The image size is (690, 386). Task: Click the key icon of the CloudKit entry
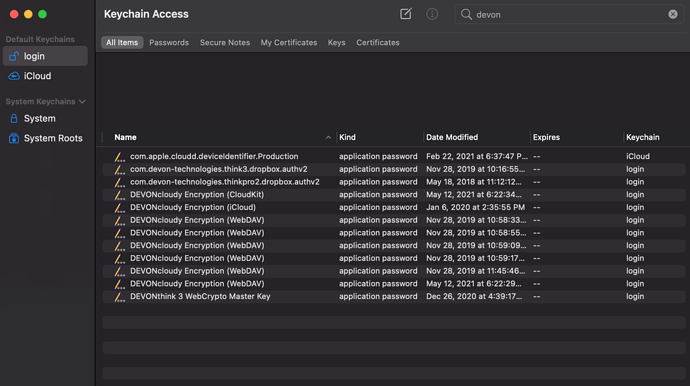coord(120,195)
